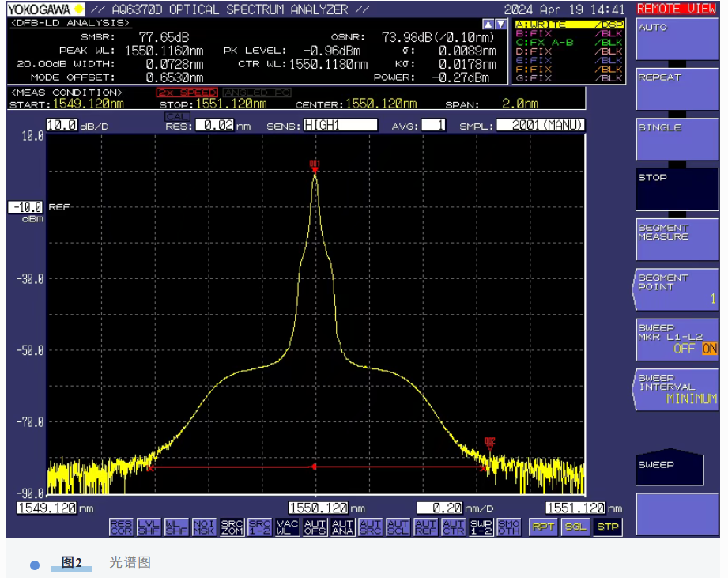
Task: Click the SRC ZOM status icon
Action: pos(232,527)
